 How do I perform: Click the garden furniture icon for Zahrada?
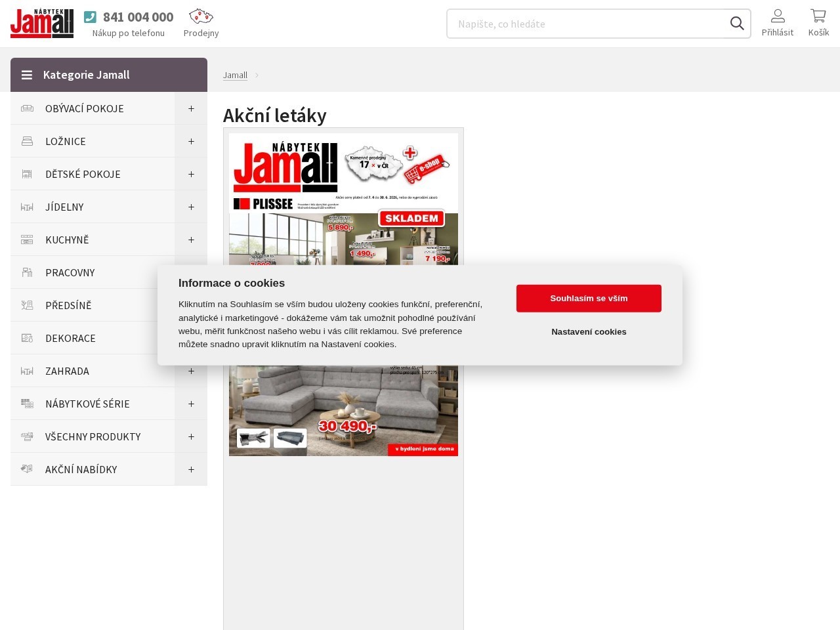tap(27, 371)
